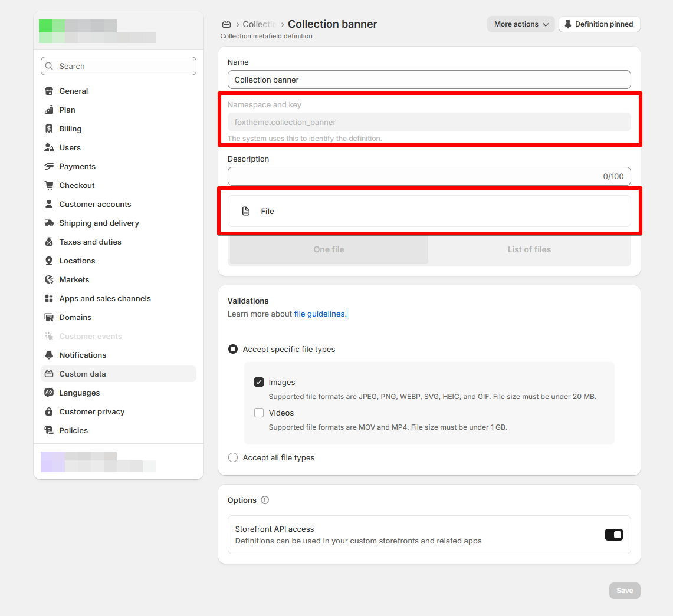
Task: Click the Locations pin icon
Action: point(49,261)
